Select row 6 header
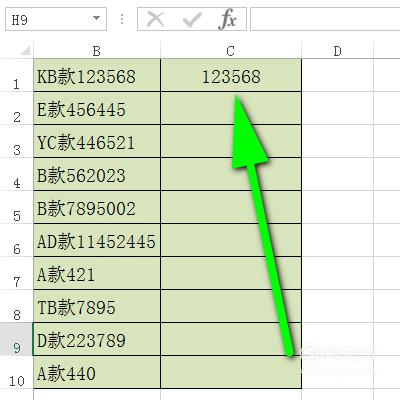Viewport: 400px width, 400px height. tap(16, 240)
